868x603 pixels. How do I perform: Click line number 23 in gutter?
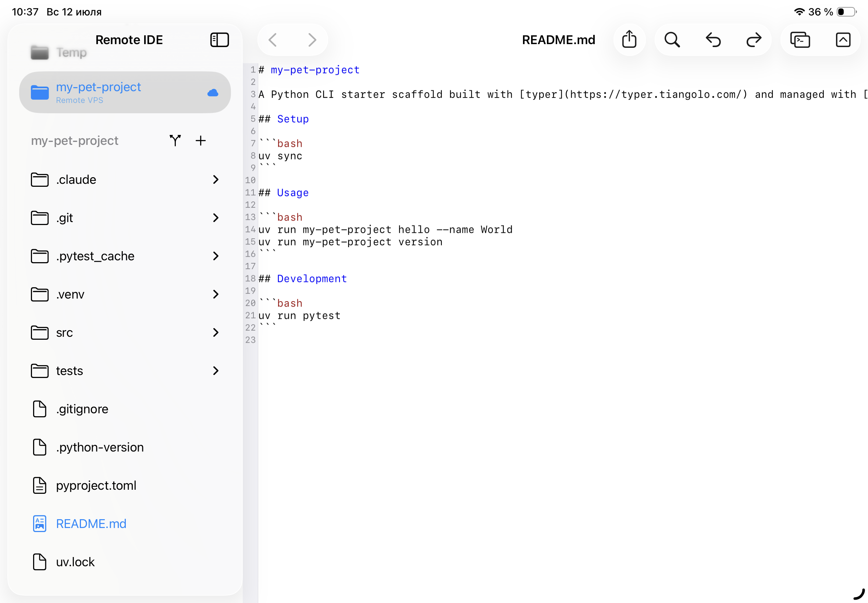point(250,340)
